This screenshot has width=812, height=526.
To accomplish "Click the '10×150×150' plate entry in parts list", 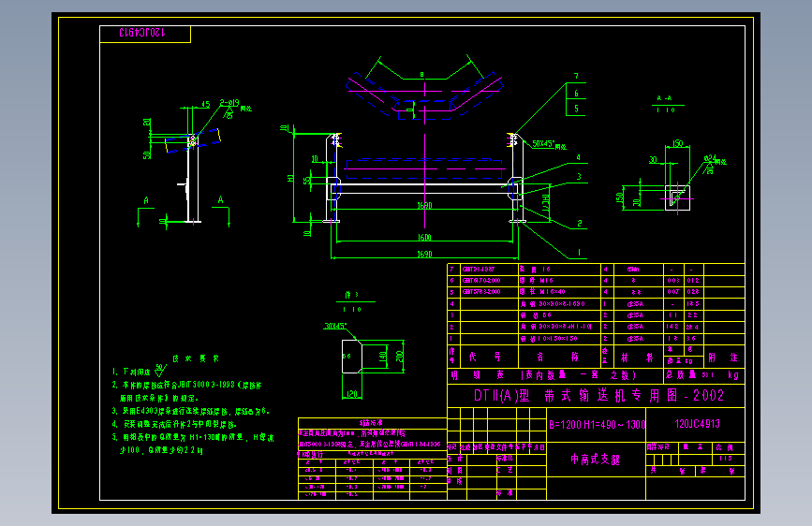I will (549, 339).
